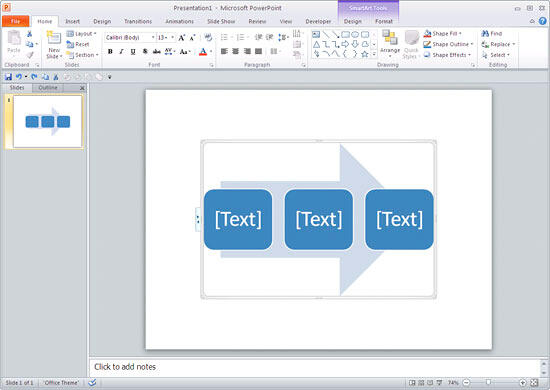Screen dimensions: 550x390
Task: Click the New Slide icon
Action: [x=54, y=38]
